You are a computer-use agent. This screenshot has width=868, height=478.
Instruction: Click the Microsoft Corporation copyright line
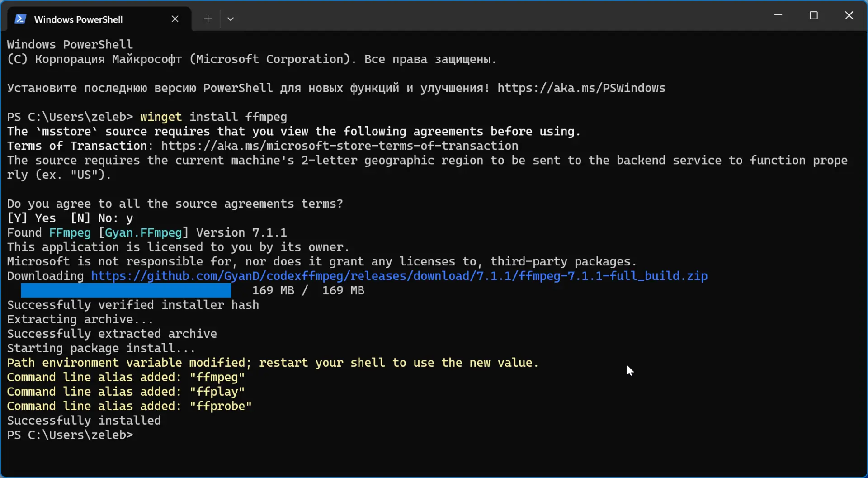click(252, 59)
